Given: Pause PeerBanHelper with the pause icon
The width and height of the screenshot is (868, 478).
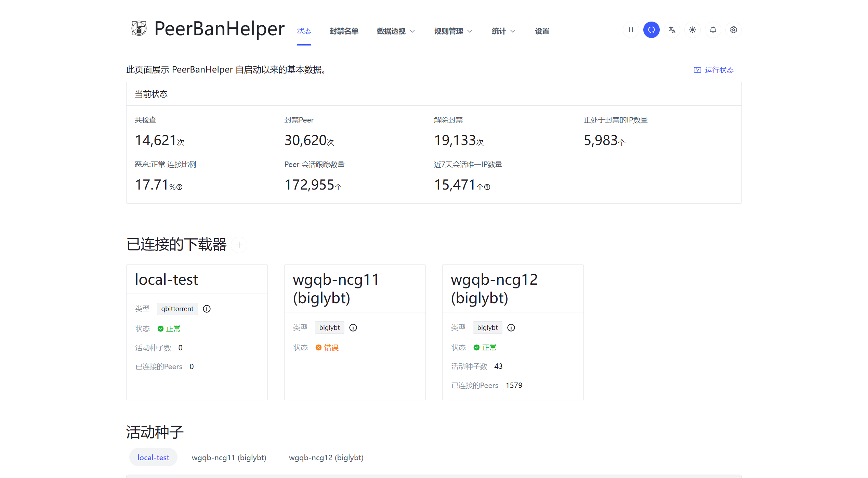Looking at the screenshot, I should 631,30.
